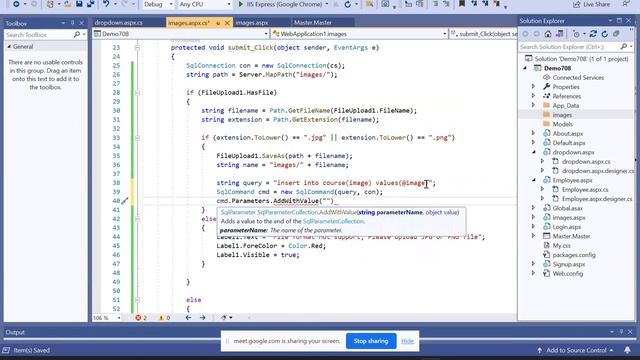640x360 pixels.
Task: Collapse the if block at line 28
Action: coord(137,93)
